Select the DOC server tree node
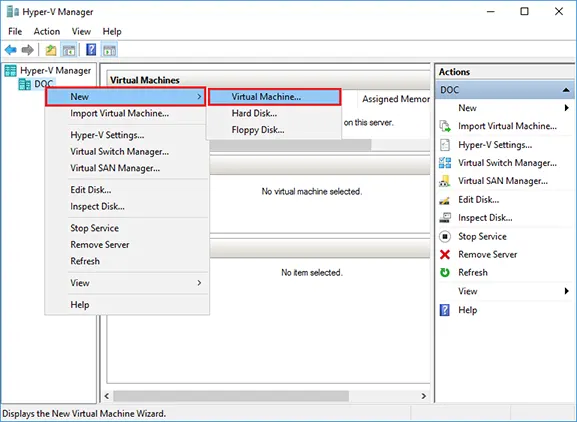577x422 pixels. tap(36, 84)
